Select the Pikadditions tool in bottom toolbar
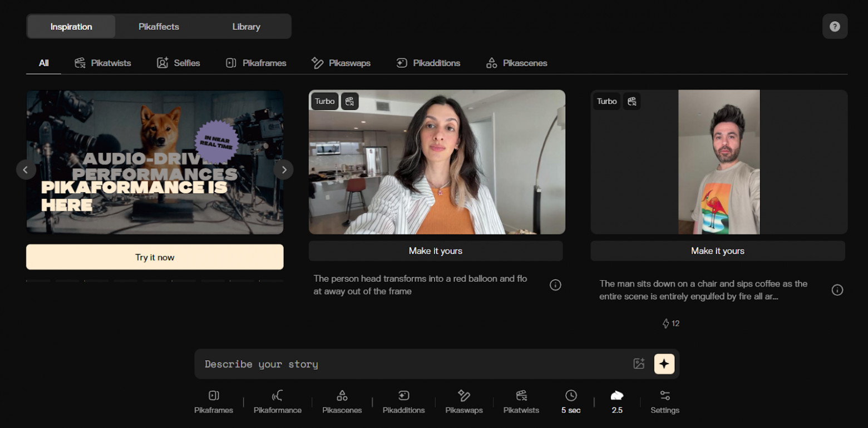Viewport: 868px width, 428px height. [x=403, y=402]
